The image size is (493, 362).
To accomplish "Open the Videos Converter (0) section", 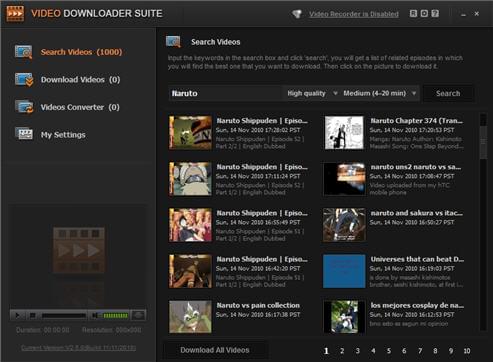I will click(80, 107).
